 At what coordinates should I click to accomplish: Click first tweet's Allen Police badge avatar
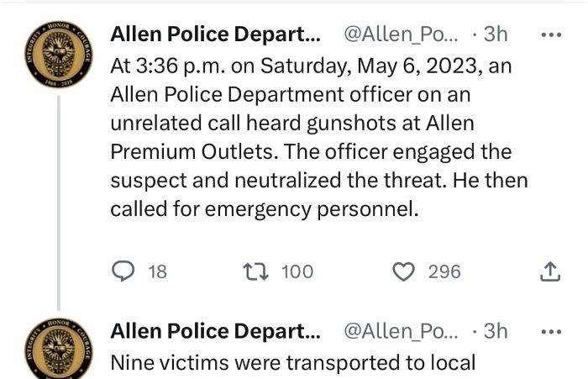[x=59, y=55]
